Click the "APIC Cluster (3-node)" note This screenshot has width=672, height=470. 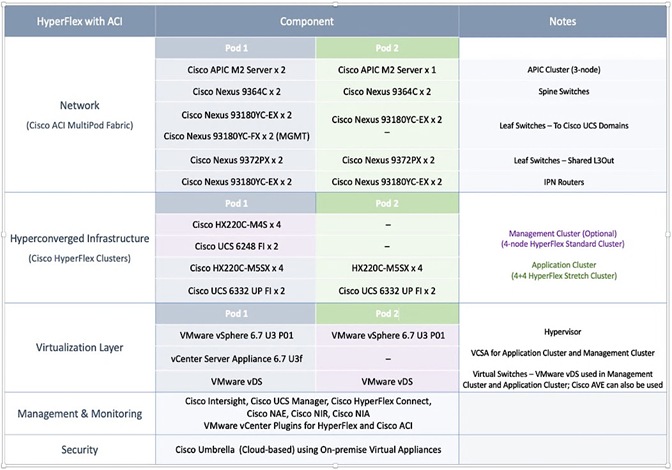[561, 69]
